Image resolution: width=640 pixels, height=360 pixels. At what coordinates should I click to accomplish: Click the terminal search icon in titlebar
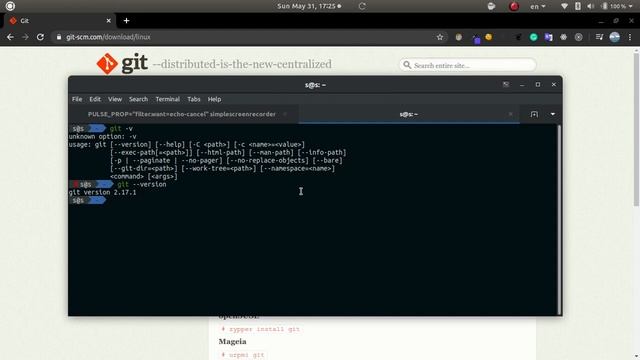coord(506,84)
